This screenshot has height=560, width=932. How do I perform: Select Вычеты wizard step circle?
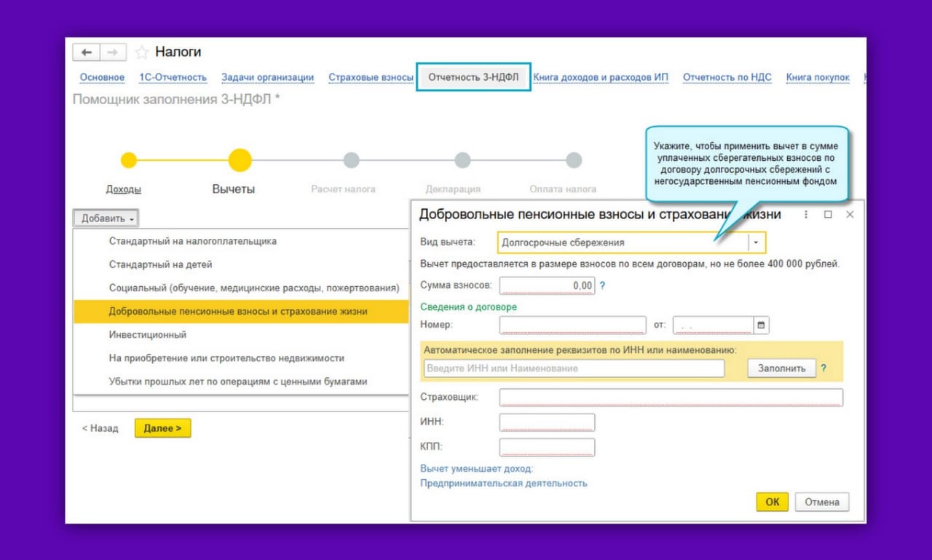240,160
